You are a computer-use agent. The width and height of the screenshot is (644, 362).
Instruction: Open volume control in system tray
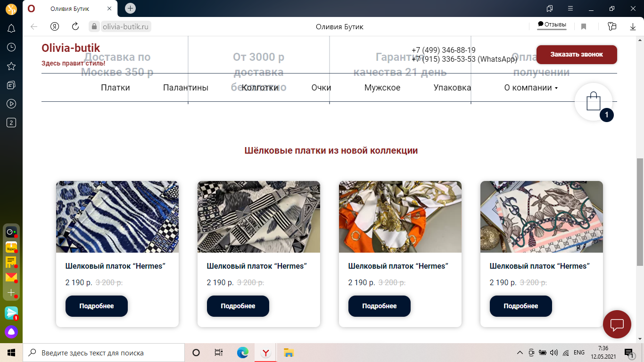554,353
